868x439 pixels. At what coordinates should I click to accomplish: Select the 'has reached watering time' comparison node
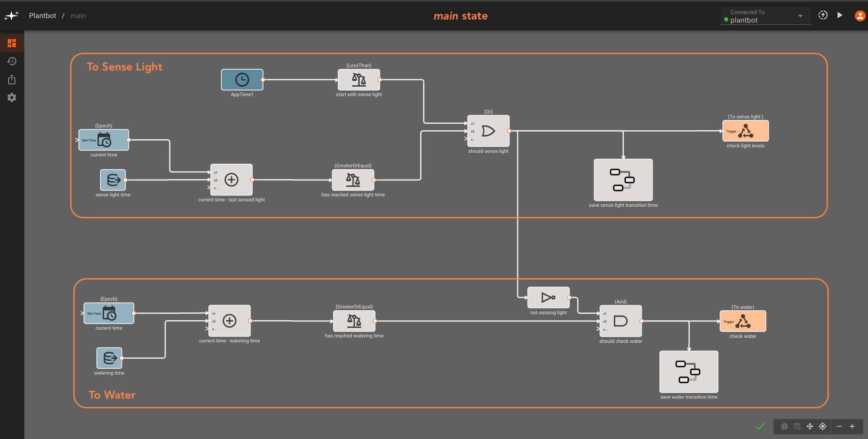(x=354, y=321)
